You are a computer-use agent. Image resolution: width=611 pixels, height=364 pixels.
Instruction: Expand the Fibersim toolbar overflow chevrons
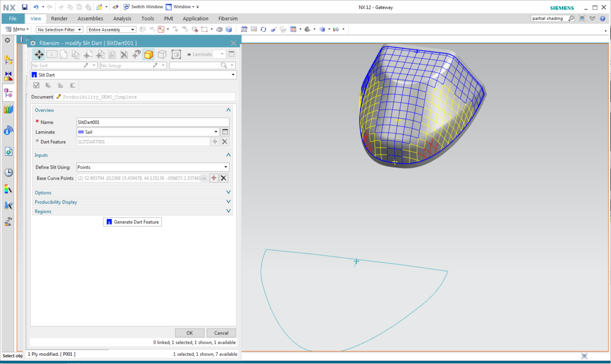point(189,54)
